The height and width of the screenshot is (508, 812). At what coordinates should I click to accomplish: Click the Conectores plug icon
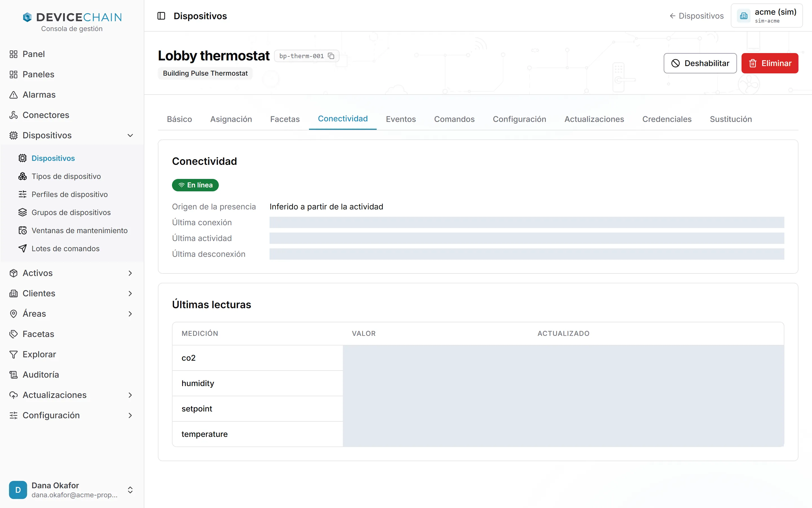pos(14,115)
